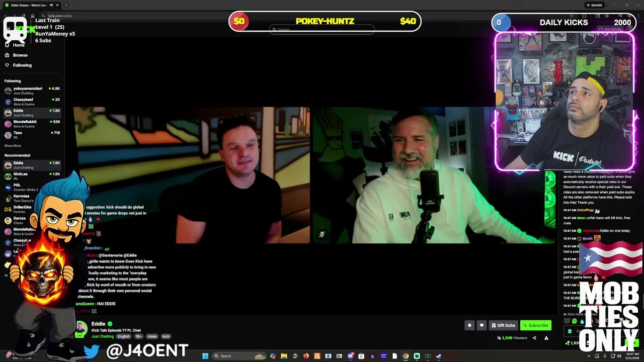Open Google Chrome from the taskbar
The height and width of the screenshot is (362, 644).
[x=406, y=356]
